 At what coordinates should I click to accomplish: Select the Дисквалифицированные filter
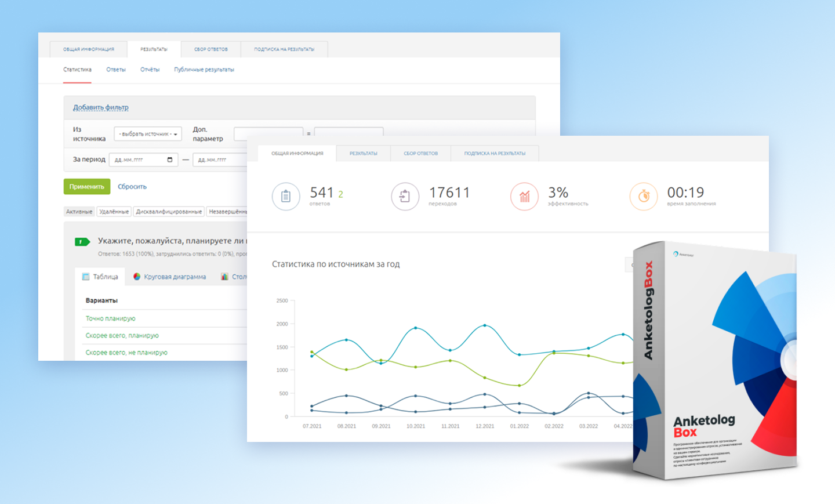pos(169,212)
